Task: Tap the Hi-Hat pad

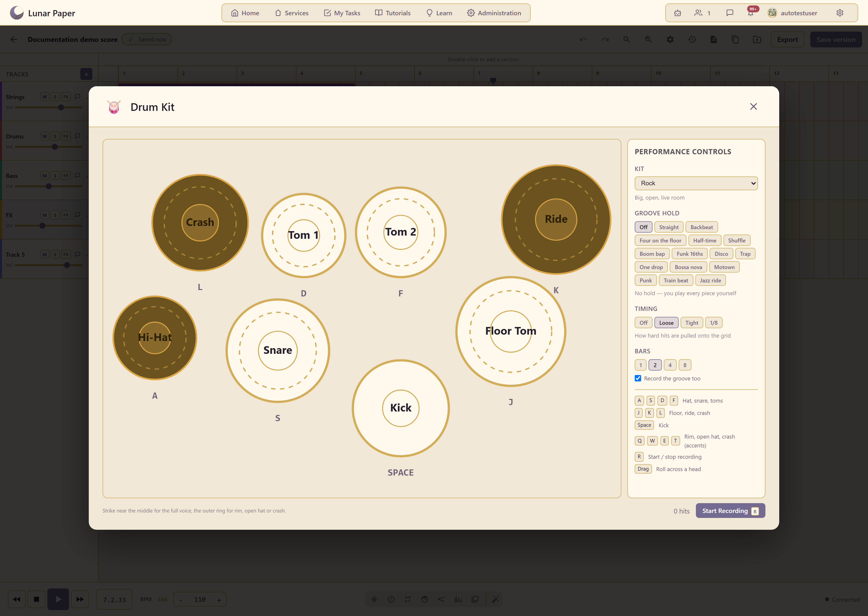Action: click(154, 338)
